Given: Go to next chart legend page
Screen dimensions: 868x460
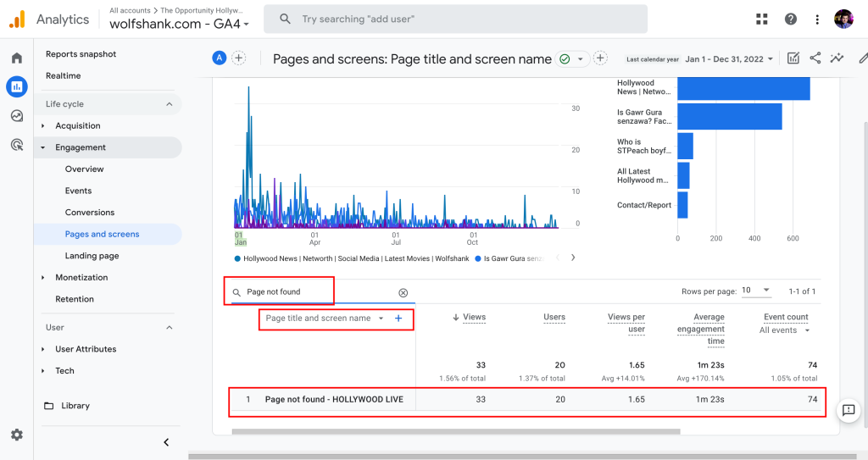Looking at the screenshot, I should coord(573,258).
